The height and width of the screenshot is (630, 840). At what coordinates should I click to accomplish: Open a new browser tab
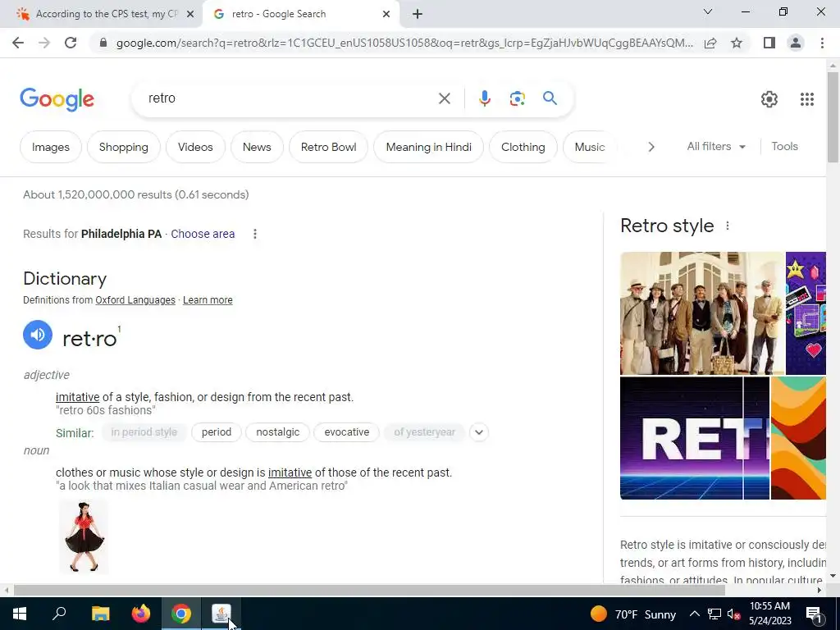point(418,14)
